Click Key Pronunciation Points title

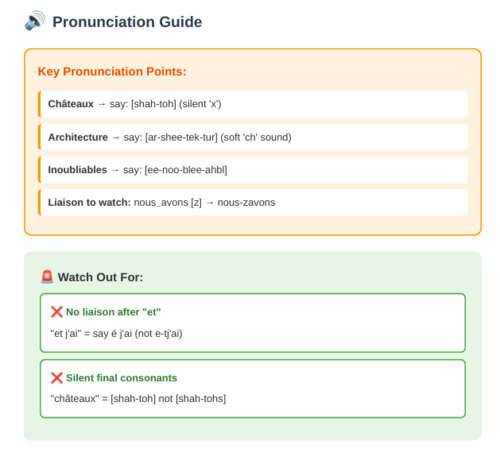[x=112, y=71]
